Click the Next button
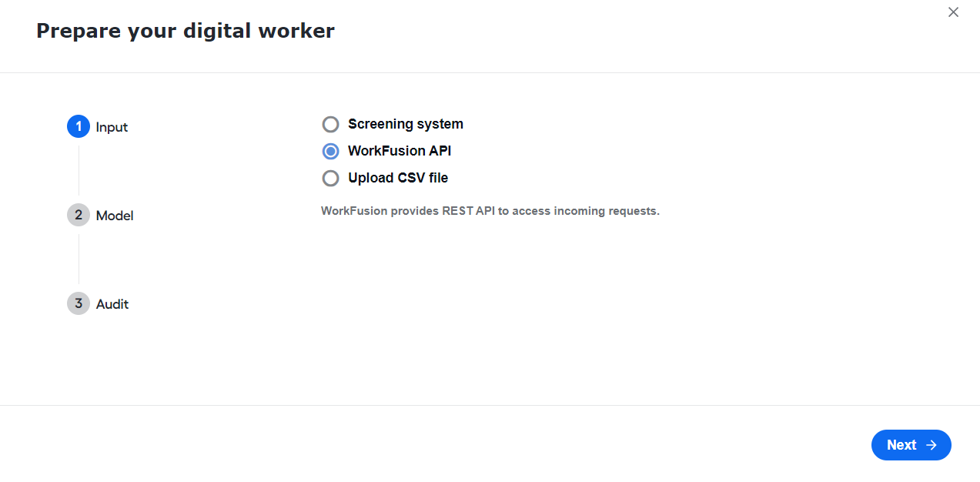 pos(911,445)
